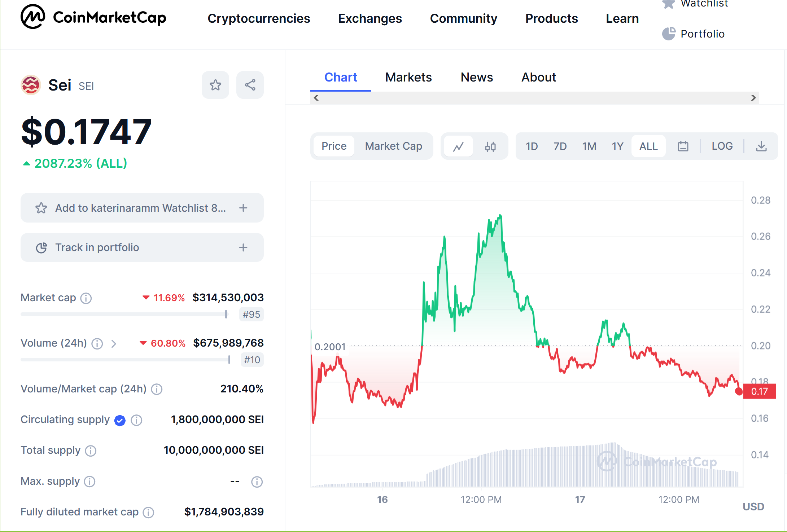Click the $0.1747 price text
This screenshot has width=787, height=532.
pyautogui.click(x=86, y=132)
